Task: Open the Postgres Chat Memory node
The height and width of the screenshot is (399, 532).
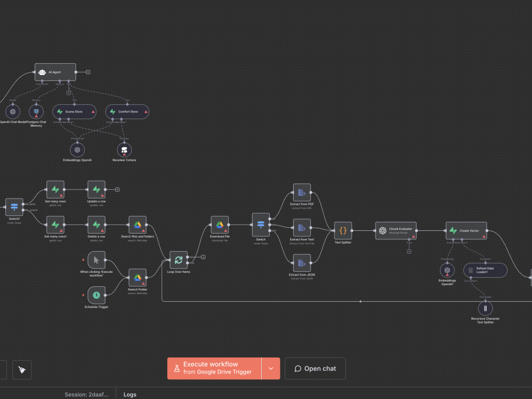Action: pyautogui.click(x=36, y=112)
